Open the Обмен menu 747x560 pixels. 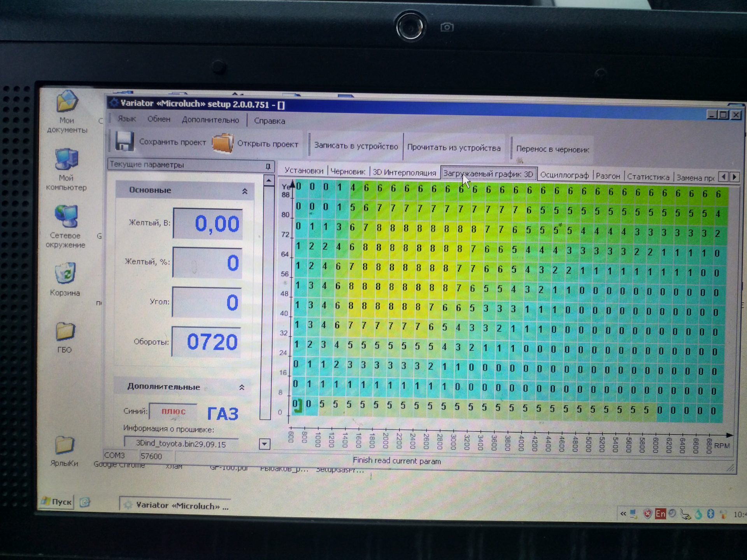[159, 119]
